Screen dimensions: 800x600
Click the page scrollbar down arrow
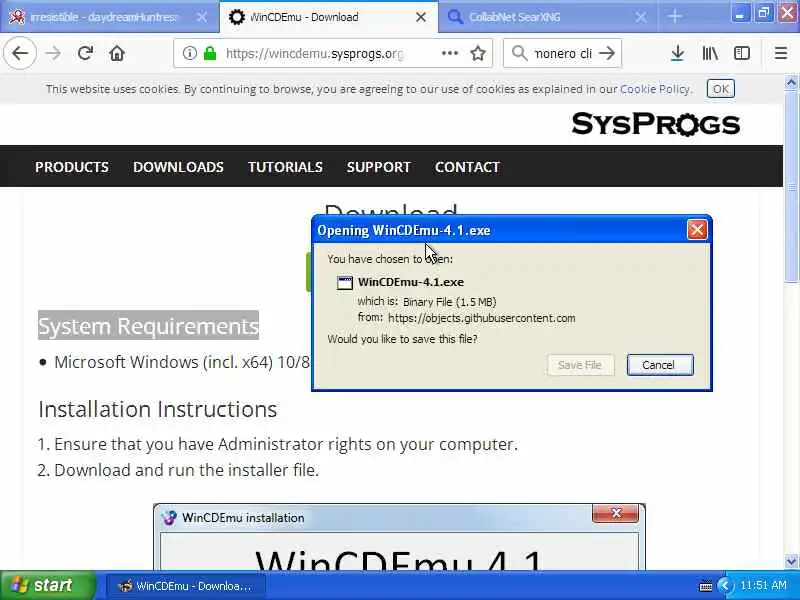click(791, 562)
